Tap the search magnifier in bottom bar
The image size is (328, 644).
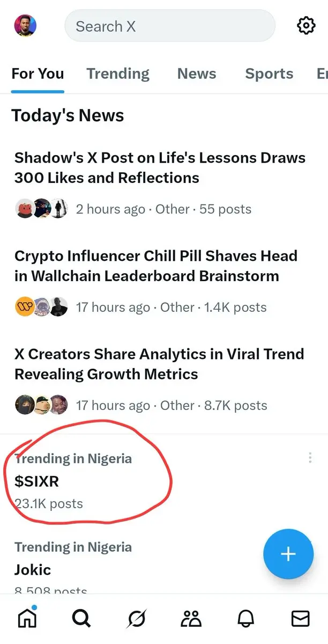(81, 619)
